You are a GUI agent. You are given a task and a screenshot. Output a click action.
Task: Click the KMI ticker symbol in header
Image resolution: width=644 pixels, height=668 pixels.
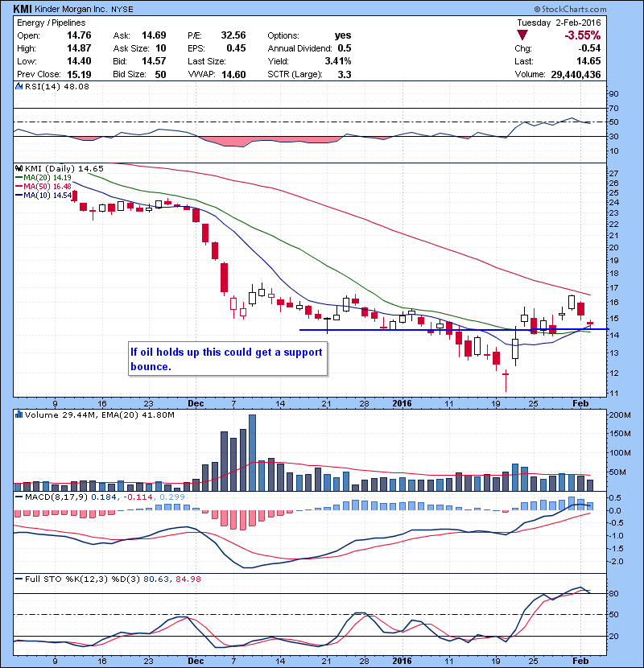(23, 9)
